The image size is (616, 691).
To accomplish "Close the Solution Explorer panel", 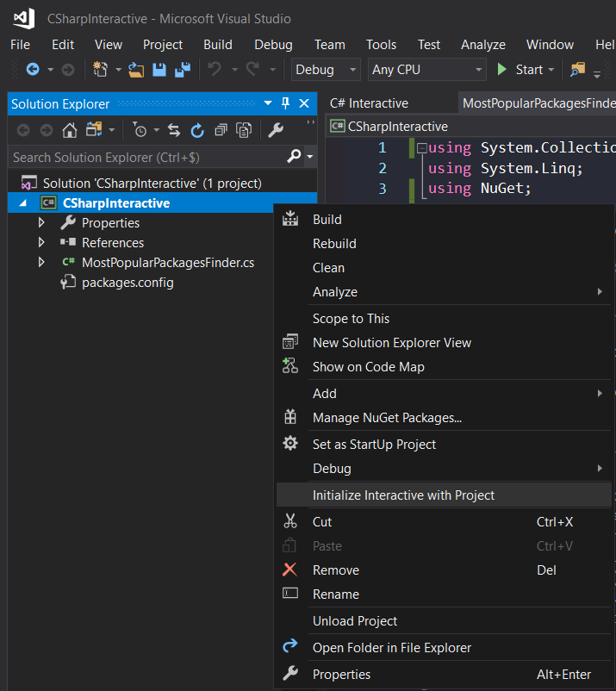I will click(x=304, y=103).
